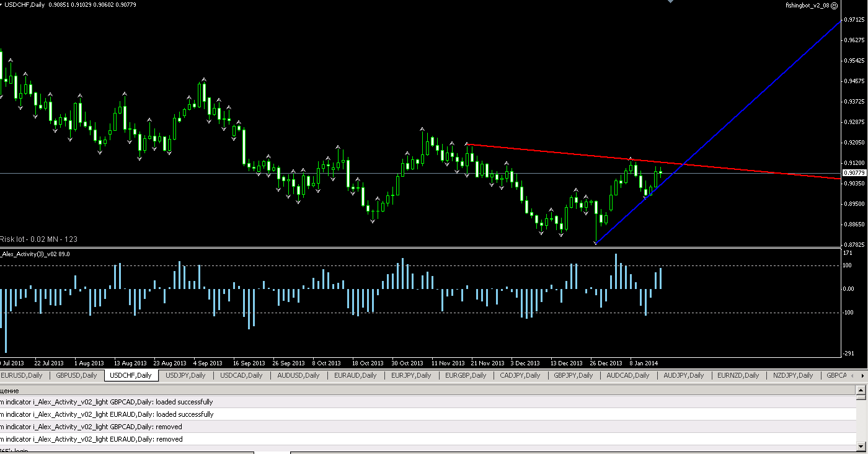
Task: Switch to the AUDCAD,Daily chart tab
Action: pos(628,375)
